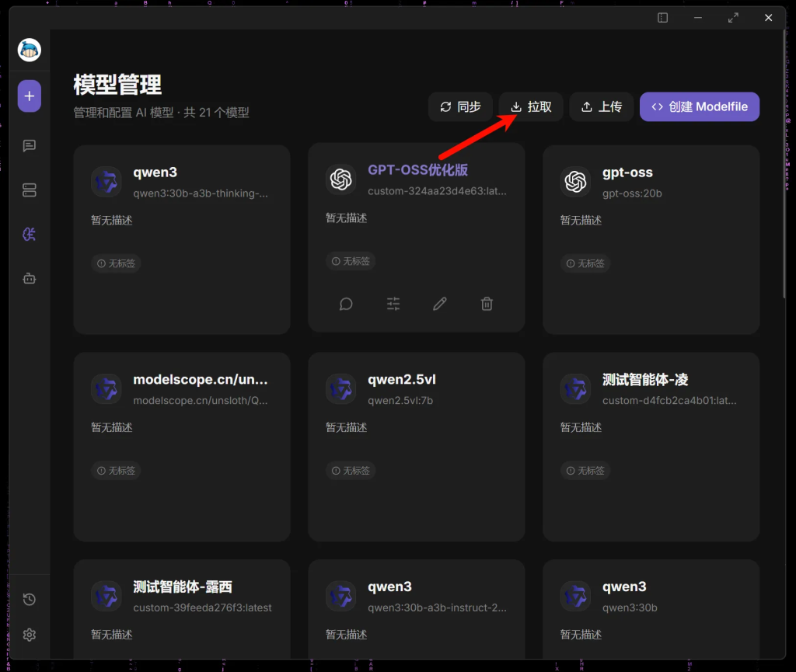This screenshot has width=796, height=672.
Task: Toggle the sidebar panel layout icon
Action: 662,18
